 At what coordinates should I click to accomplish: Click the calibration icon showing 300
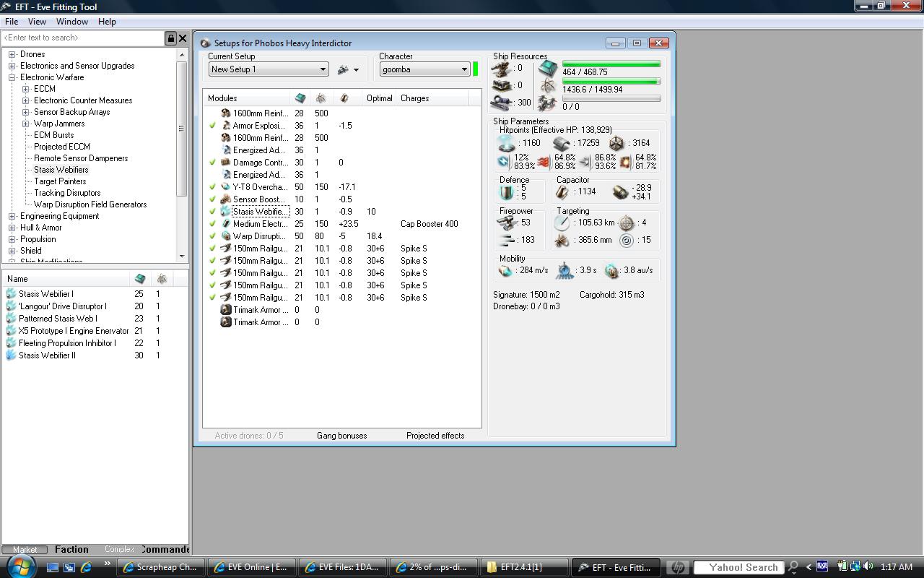tap(502, 103)
